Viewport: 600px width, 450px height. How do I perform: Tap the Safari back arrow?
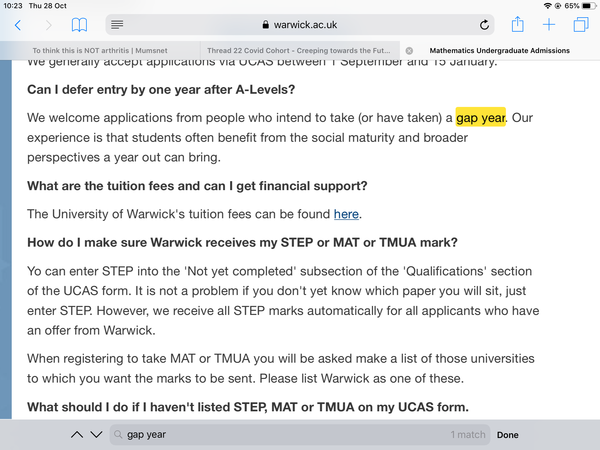click(x=18, y=25)
